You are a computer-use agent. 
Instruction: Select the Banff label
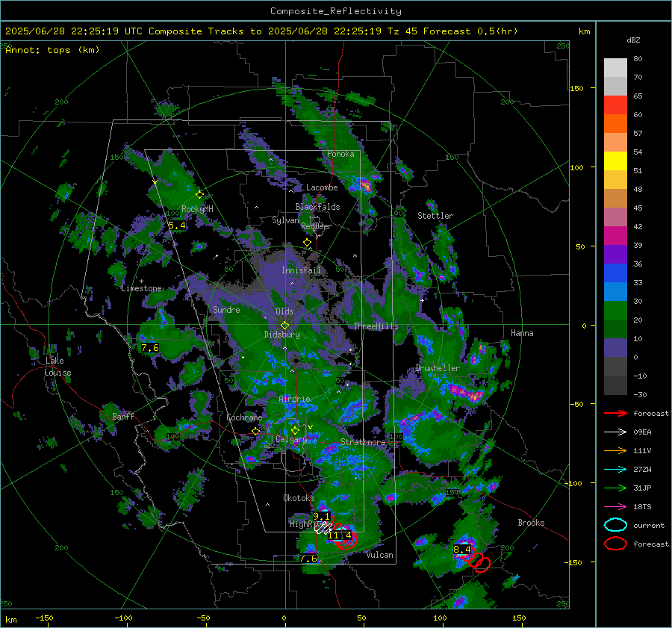pyautogui.click(x=123, y=417)
